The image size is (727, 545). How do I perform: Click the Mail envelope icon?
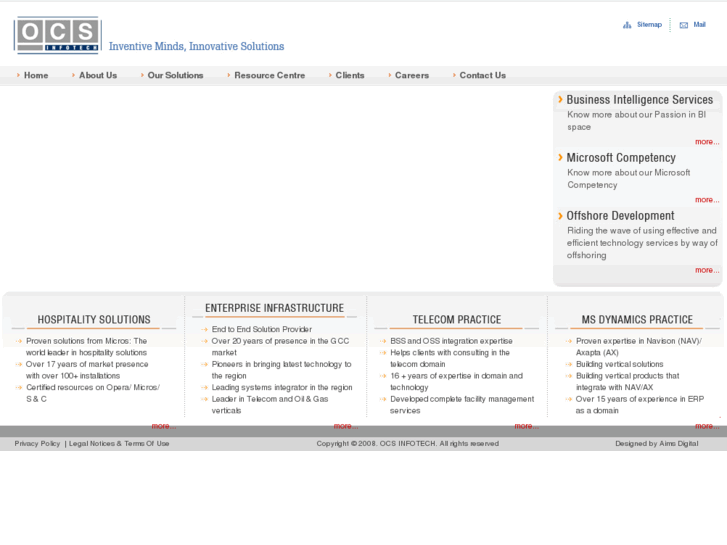pyautogui.click(x=684, y=25)
